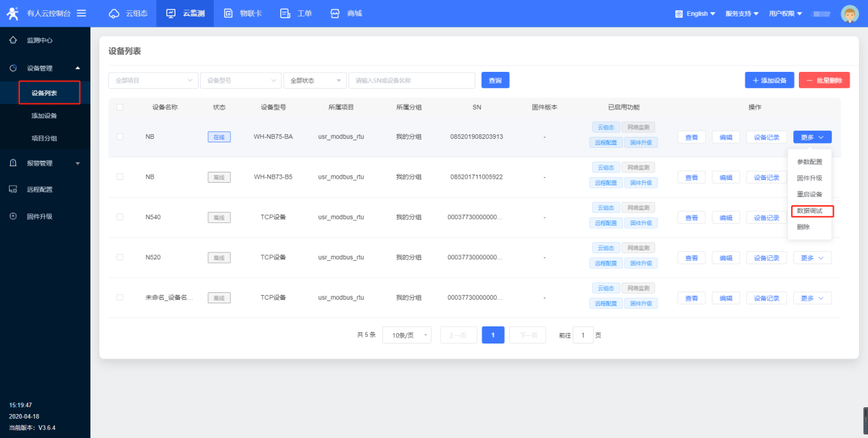
Task: Click the 固件升级 sidebar icon
Action: [x=13, y=216]
